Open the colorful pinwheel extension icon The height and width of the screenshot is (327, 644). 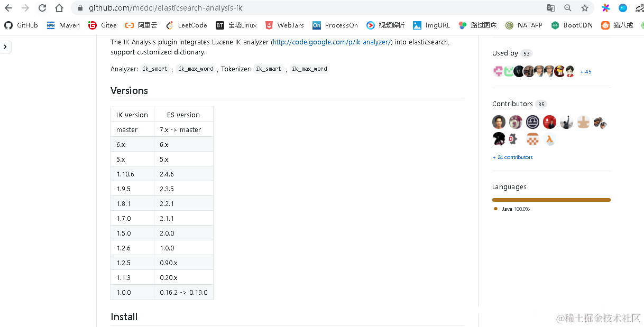tap(606, 8)
